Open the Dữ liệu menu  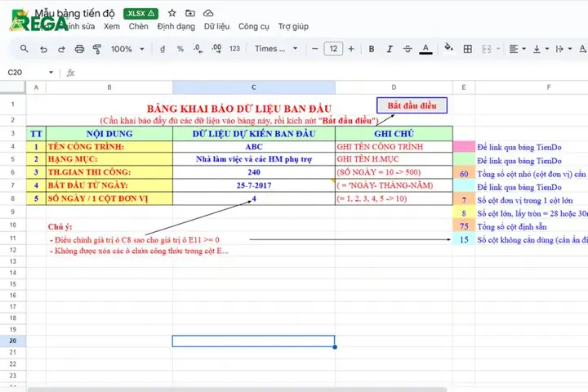point(216,26)
